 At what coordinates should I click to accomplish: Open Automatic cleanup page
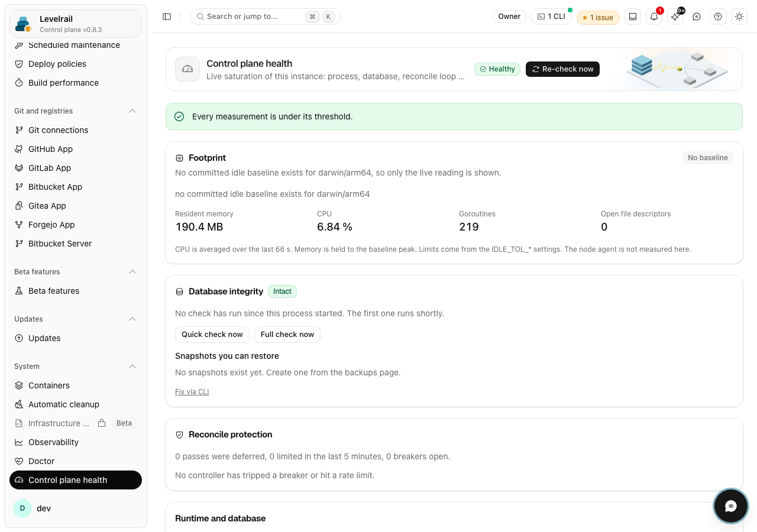[76, 404]
